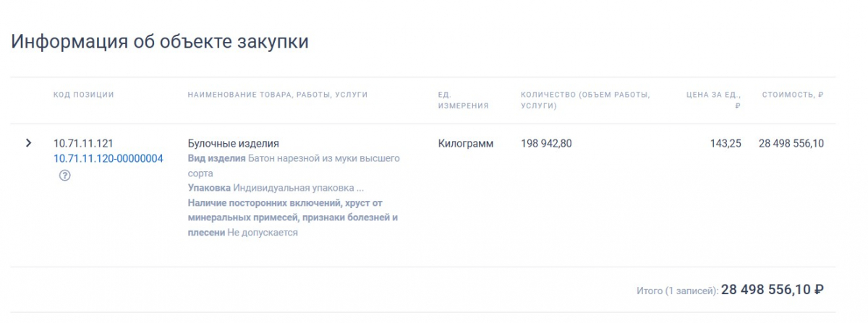Click the row cost 28 498 556,10
Viewport: 868px width, 323px height.
coord(791,143)
